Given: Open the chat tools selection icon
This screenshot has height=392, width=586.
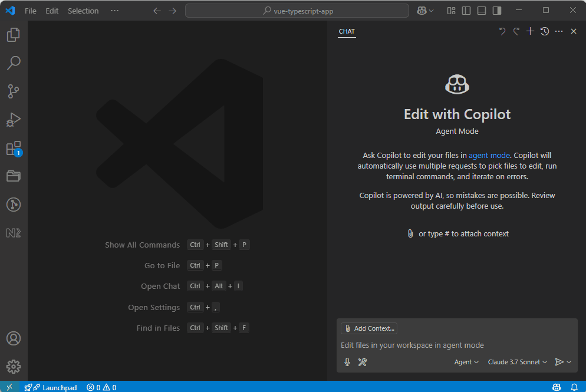Looking at the screenshot, I should pyautogui.click(x=362, y=362).
